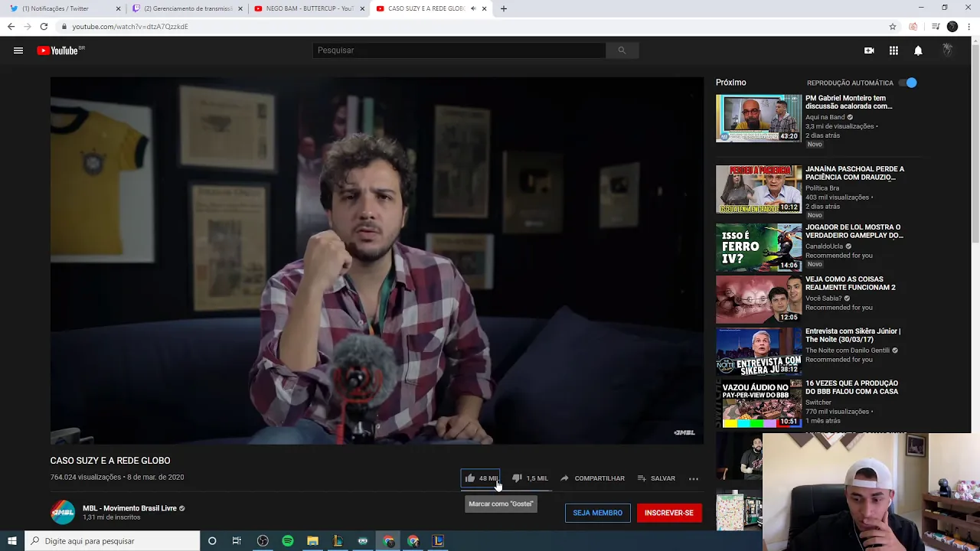Toggle Reprodução Automática autoplay switch
The height and width of the screenshot is (551, 980).
click(907, 83)
